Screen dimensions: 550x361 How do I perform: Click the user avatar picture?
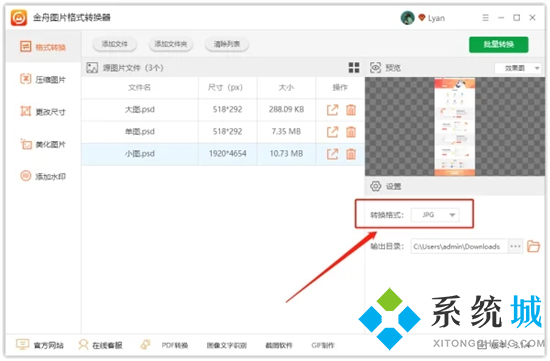(x=407, y=18)
